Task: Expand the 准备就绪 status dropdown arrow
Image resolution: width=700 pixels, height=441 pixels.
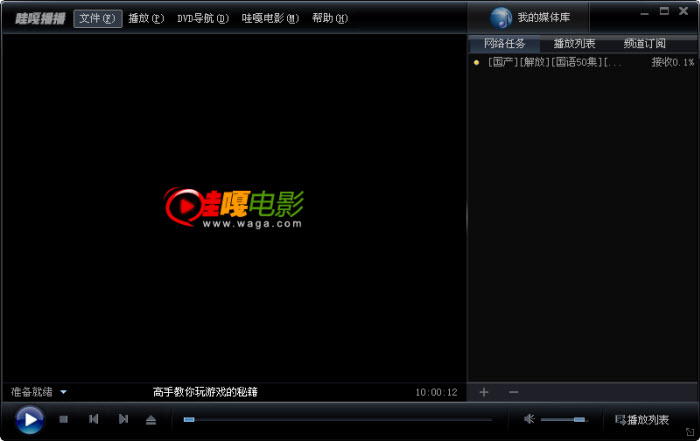Action: click(x=63, y=392)
